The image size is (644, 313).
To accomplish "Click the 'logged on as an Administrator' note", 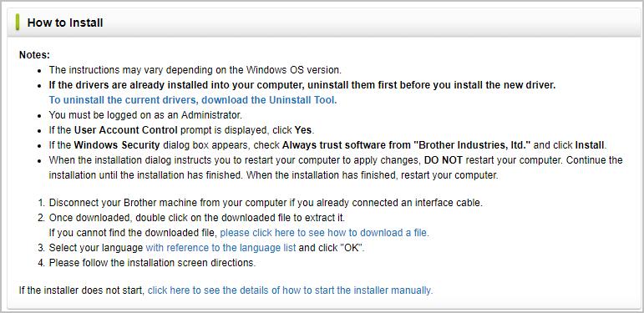I will pyautogui.click(x=145, y=115).
